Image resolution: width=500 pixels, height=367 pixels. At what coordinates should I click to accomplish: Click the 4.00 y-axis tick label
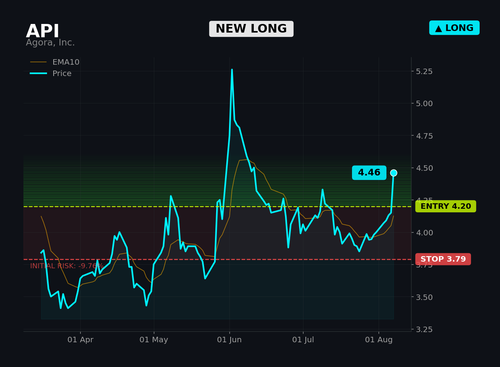424,233
